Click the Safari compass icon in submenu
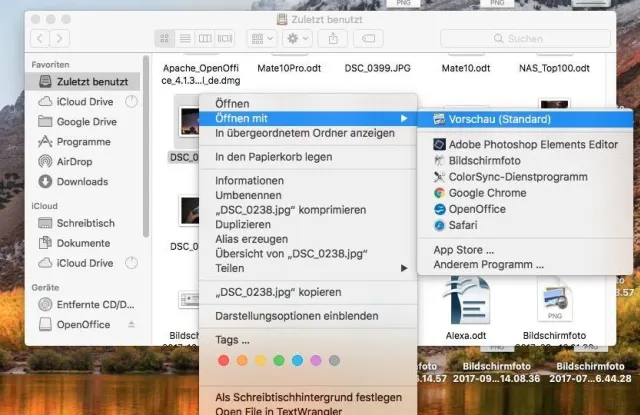Image resolution: width=640 pixels, height=415 pixels. click(439, 225)
